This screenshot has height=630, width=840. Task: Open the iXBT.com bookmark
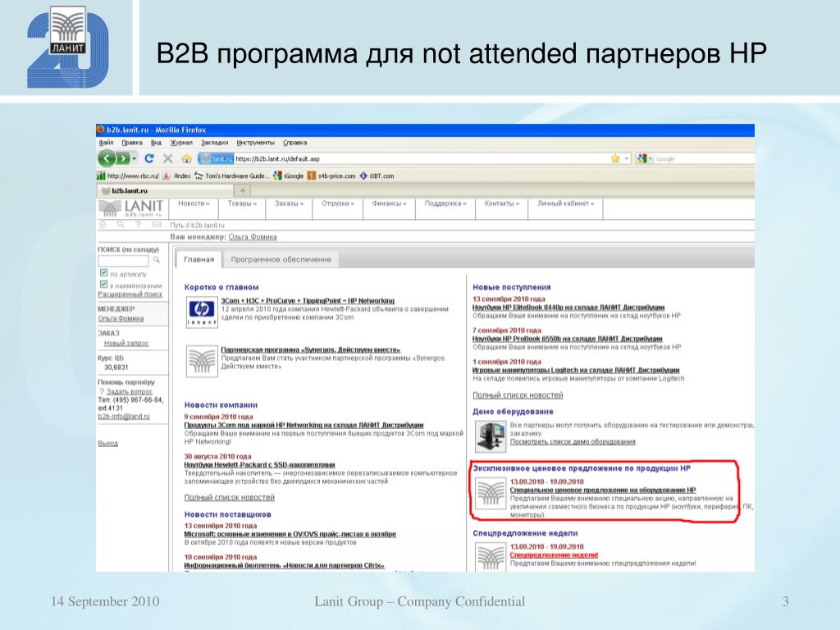(377, 176)
